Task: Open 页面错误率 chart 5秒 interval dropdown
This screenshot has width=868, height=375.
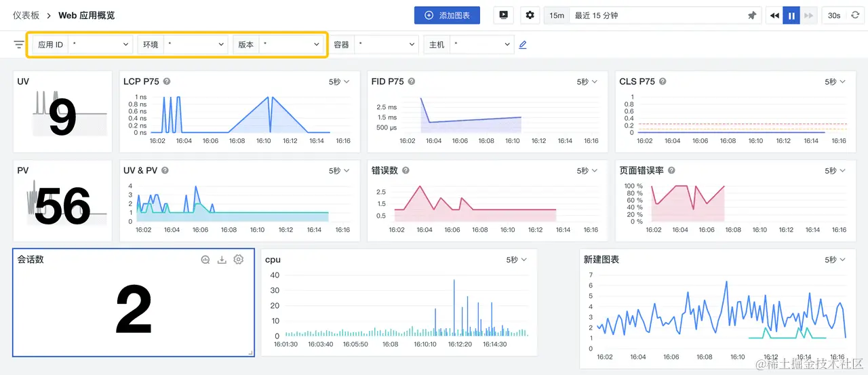Action: pos(835,172)
